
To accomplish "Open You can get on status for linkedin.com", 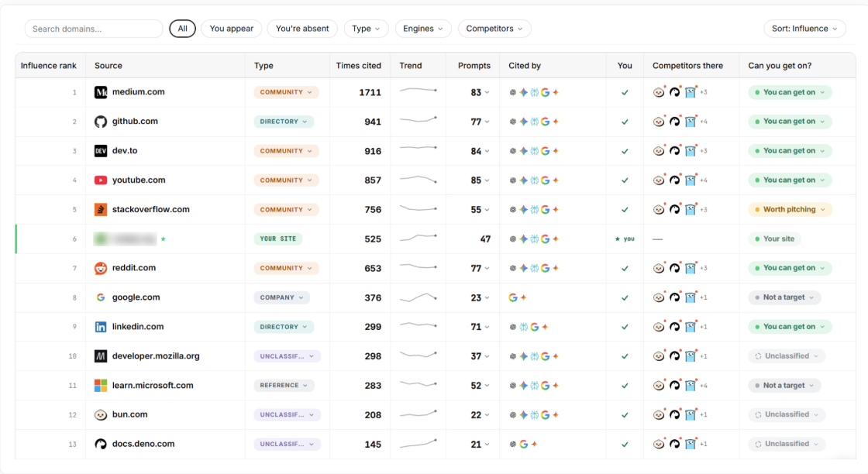I will 790,327.
